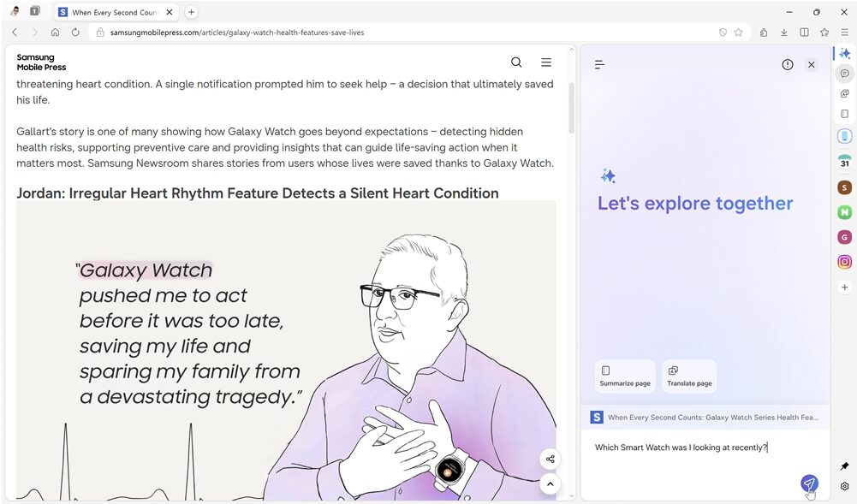View downloads from the browser toolbar
This screenshot has width=857, height=504.
pos(784,32)
